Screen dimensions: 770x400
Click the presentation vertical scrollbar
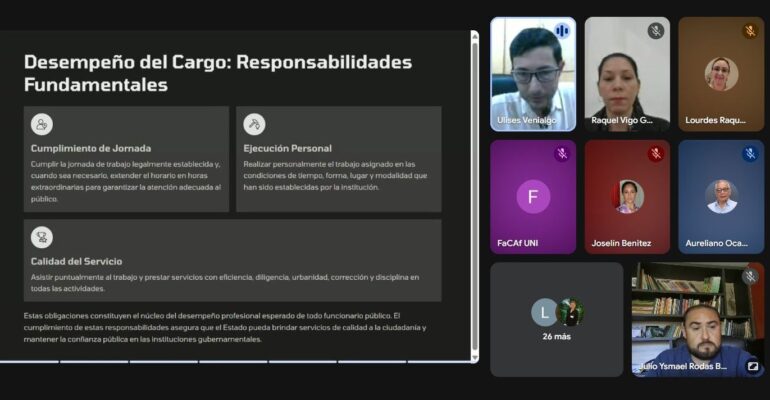point(474,196)
